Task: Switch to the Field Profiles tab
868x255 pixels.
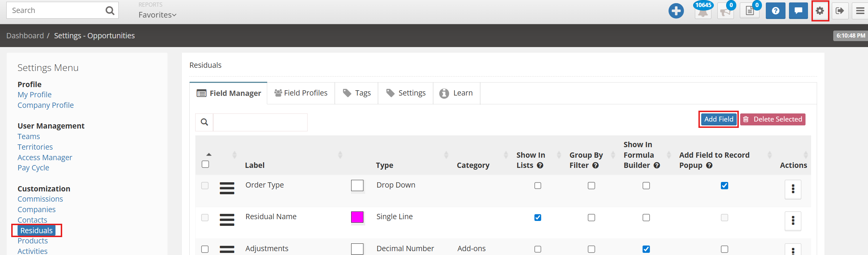Action: 301,93
